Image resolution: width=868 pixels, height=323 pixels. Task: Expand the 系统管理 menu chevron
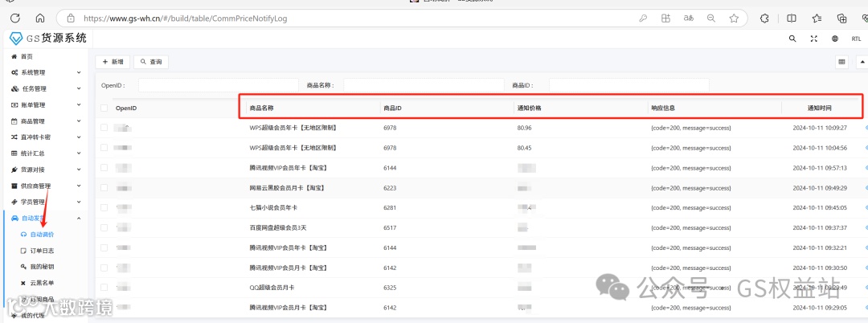[x=79, y=72]
